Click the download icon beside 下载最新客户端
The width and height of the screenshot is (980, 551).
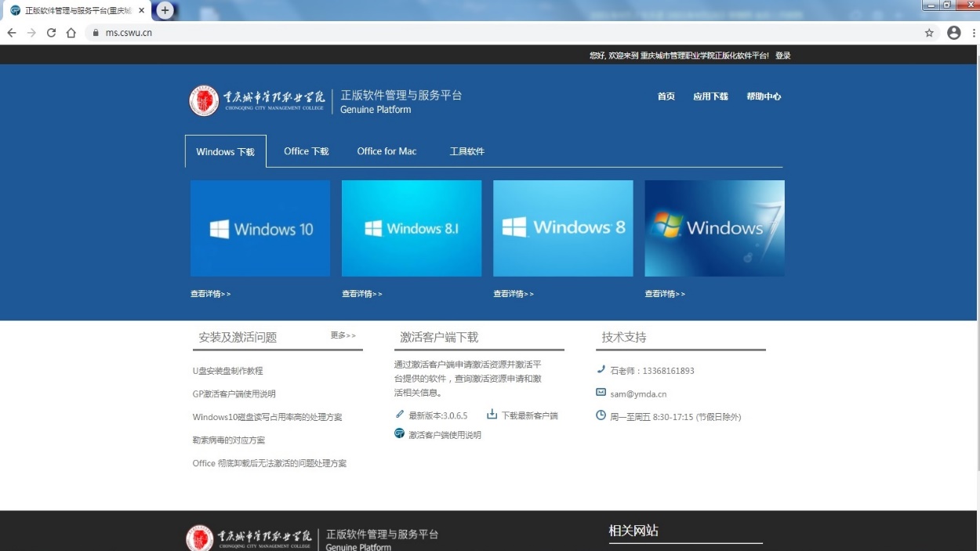click(492, 414)
